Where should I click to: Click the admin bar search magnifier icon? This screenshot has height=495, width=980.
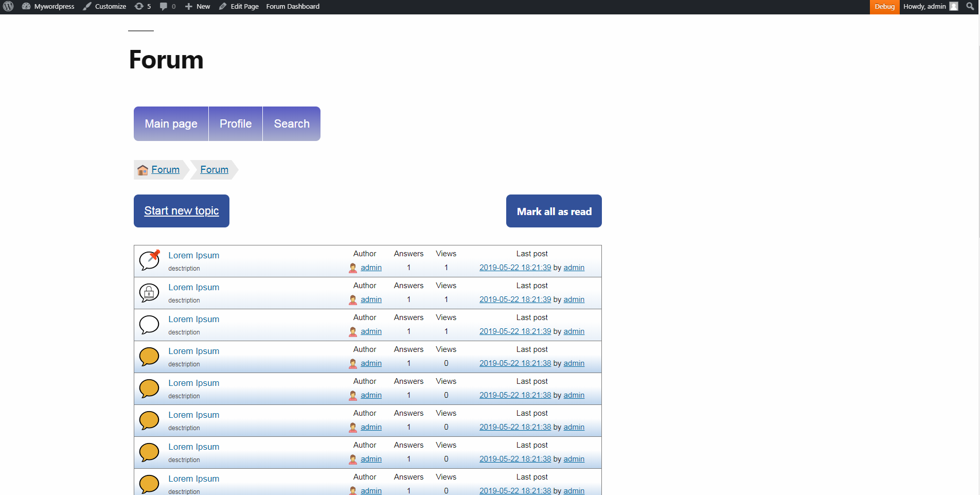(970, 7)
